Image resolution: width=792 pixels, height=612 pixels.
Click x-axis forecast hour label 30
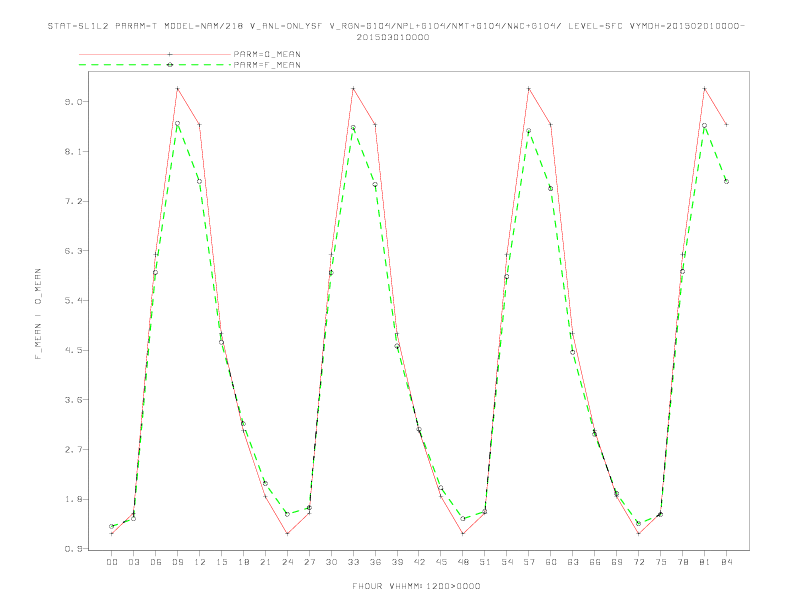(331, 562)
